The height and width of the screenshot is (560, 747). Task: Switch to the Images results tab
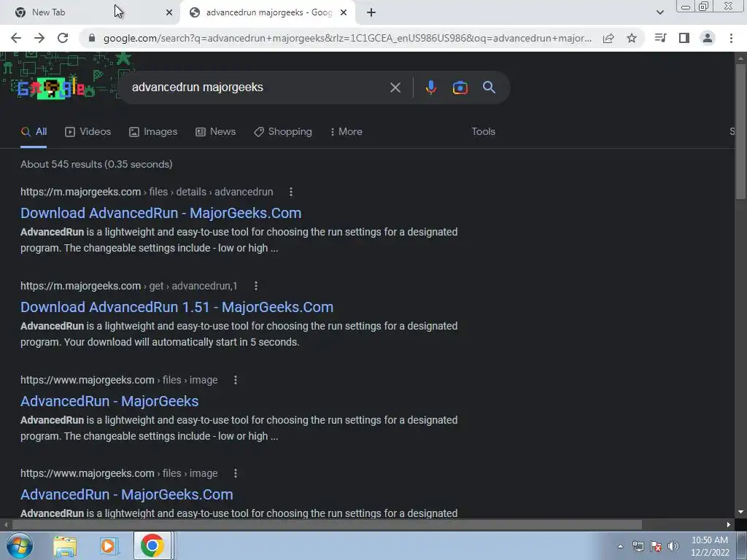[153, 132]
